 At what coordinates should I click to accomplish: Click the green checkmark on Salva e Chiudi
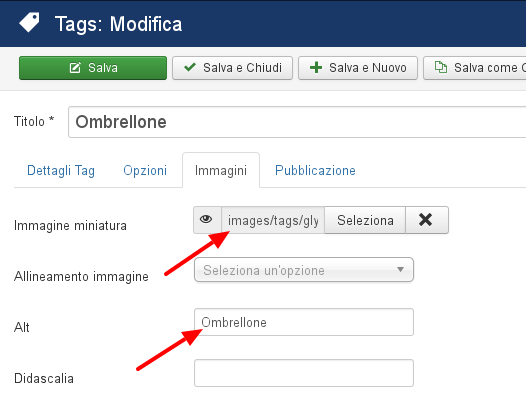click(190, 67)
